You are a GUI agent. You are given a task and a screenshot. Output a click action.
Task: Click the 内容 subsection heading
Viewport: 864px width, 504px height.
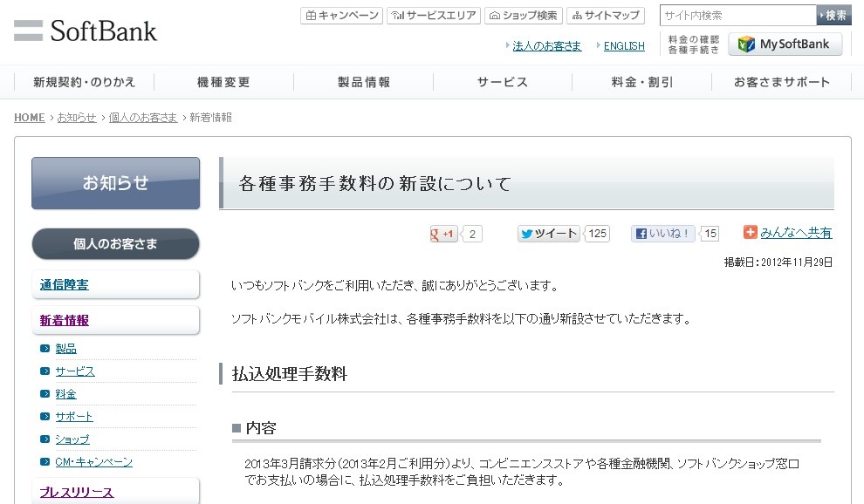261,428
